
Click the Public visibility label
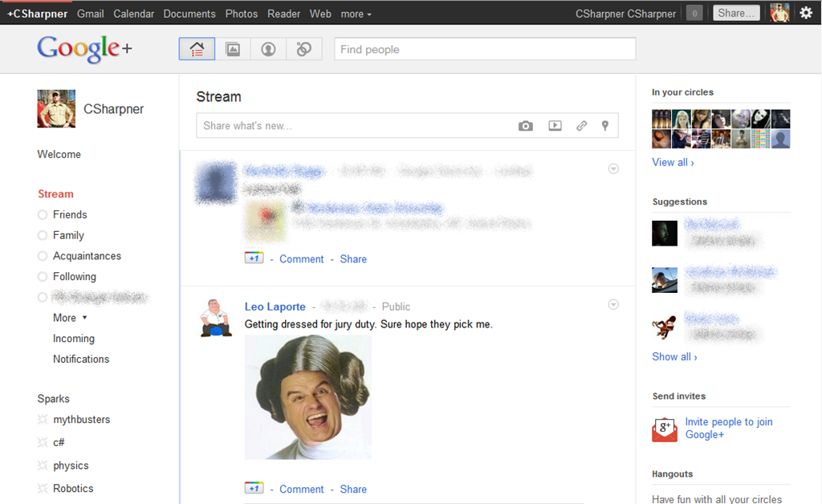click(396, 307)
